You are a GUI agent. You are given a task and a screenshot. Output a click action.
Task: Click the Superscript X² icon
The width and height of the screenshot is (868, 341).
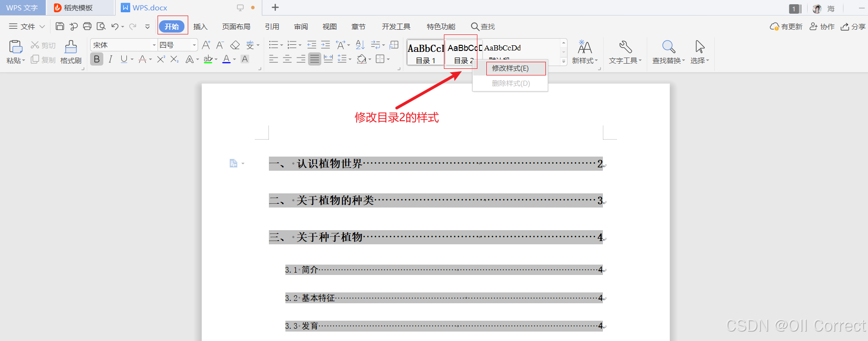[x=161, y=59]
